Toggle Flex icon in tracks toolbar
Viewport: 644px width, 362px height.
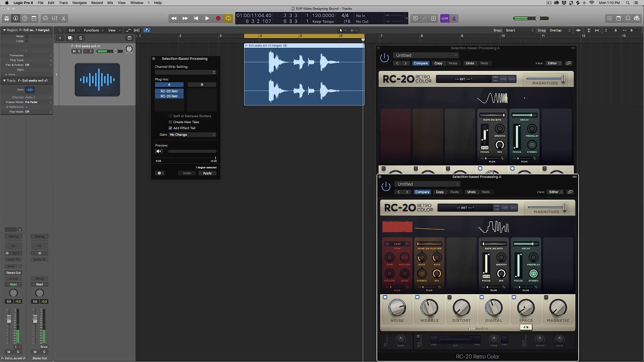point(136,30)
